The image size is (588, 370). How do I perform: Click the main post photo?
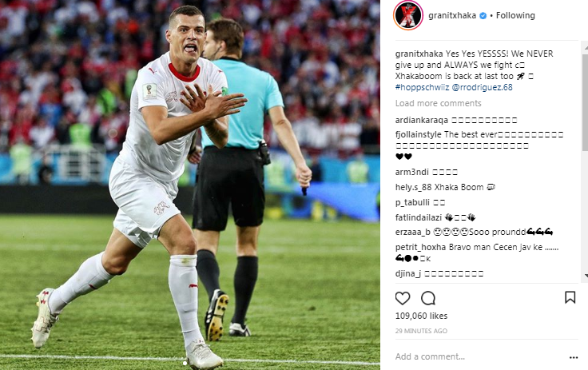click(x=190, y=185)
